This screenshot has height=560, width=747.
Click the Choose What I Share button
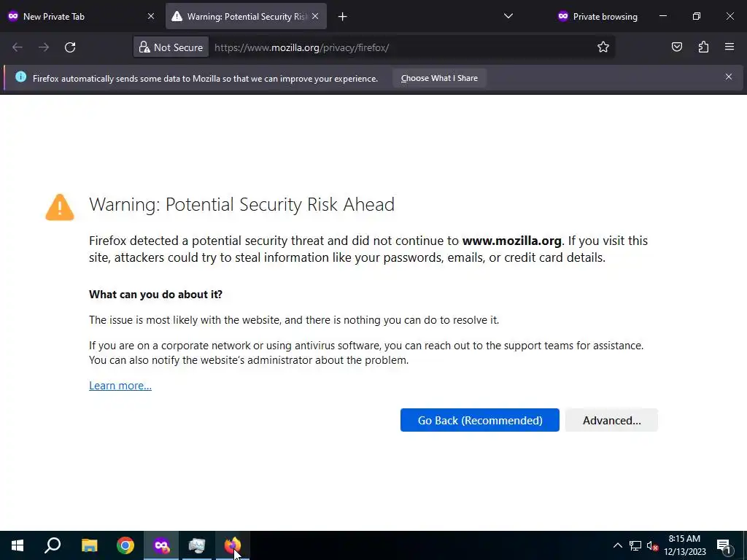pos(439,78)
